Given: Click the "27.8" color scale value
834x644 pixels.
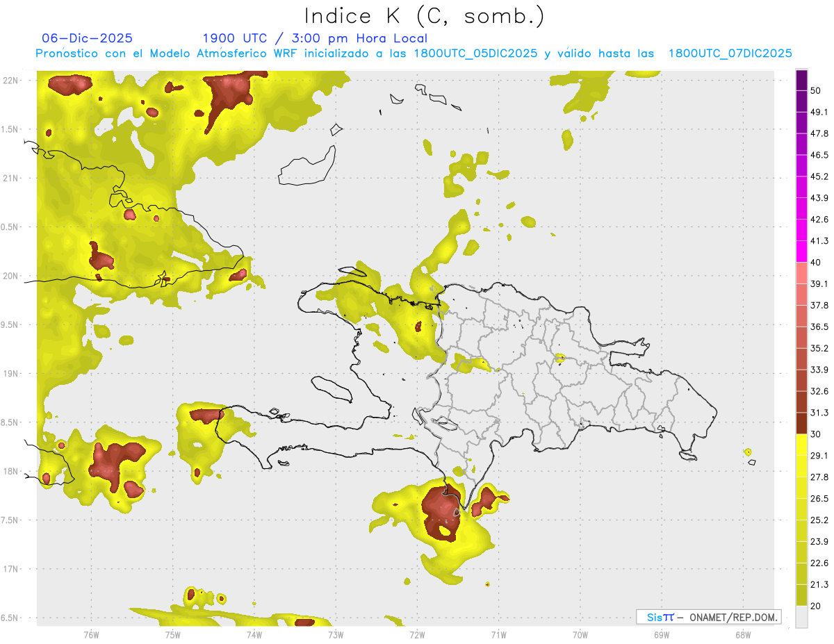Looking at the screenshot, I should pyautogui.click(x=819, y=477).
